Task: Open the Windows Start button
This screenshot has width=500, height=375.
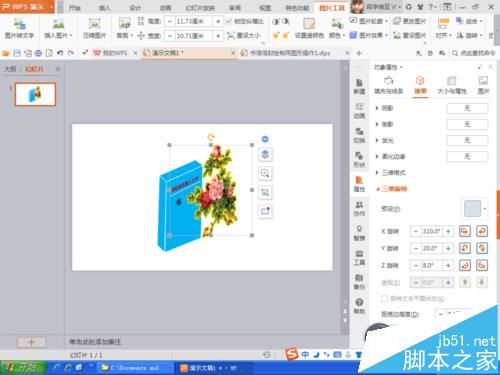Action: (23, 368)
